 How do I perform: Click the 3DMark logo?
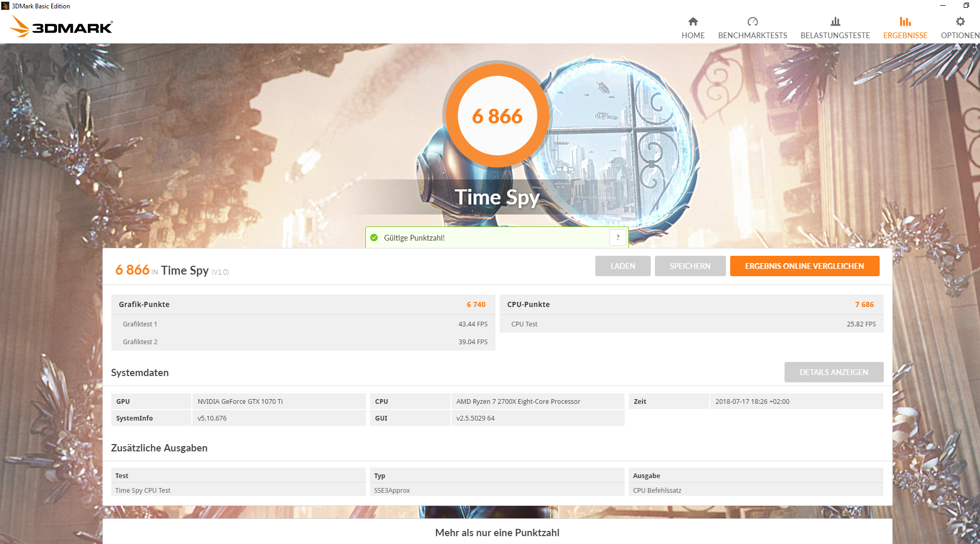pos(62,27)
